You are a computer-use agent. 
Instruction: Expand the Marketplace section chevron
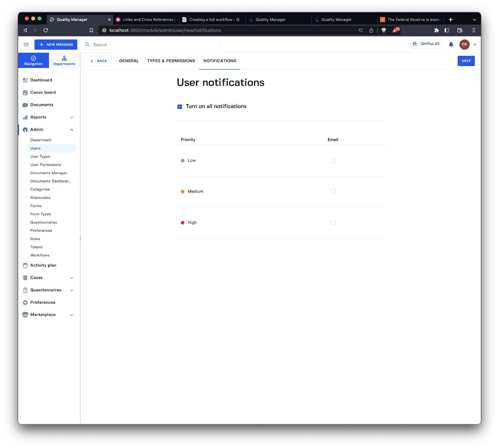(71, 315)
